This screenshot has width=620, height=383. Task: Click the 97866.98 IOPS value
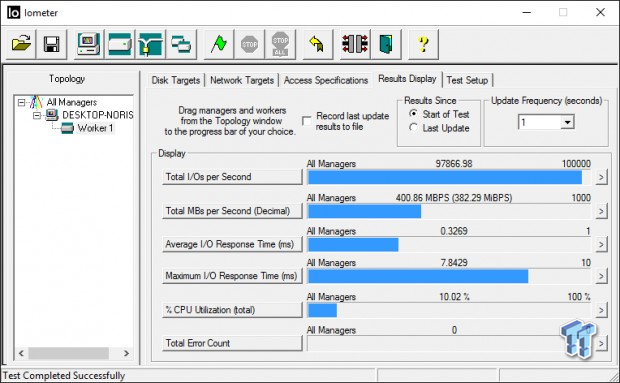(454, 164)
